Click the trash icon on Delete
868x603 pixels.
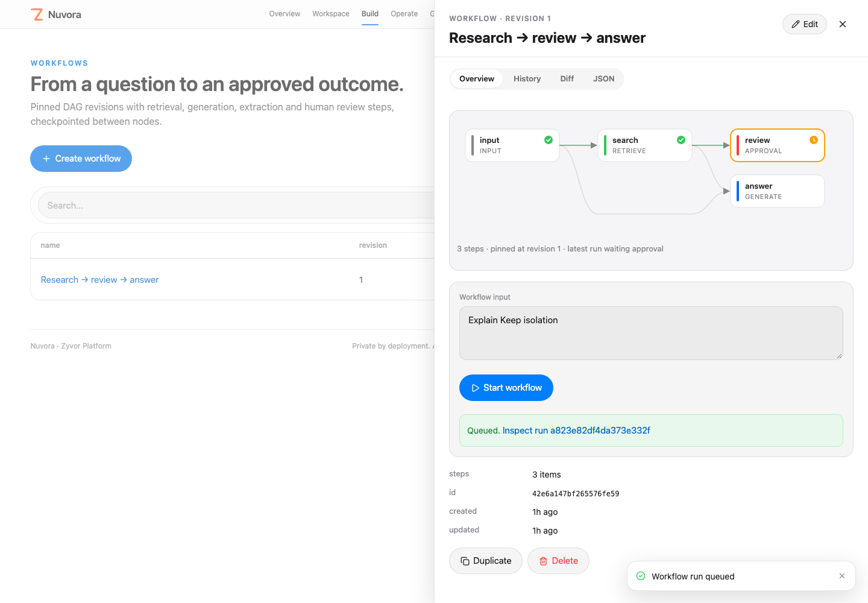(543, 561)
